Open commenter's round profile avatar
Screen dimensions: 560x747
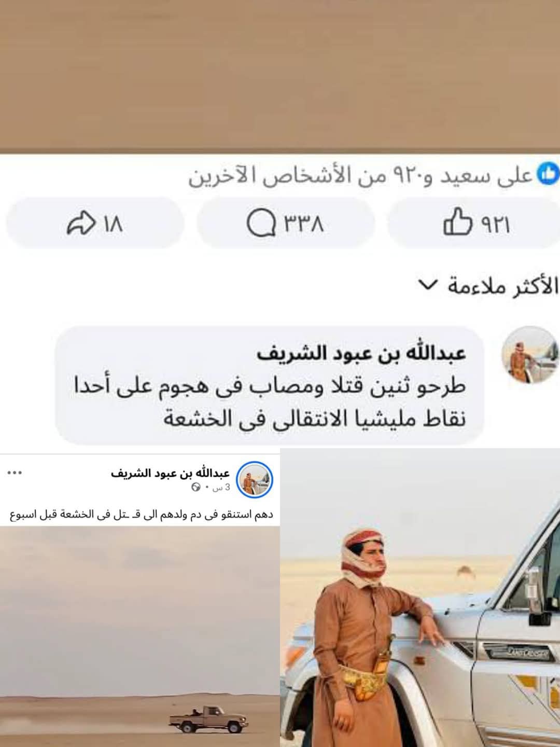(529, 355)
